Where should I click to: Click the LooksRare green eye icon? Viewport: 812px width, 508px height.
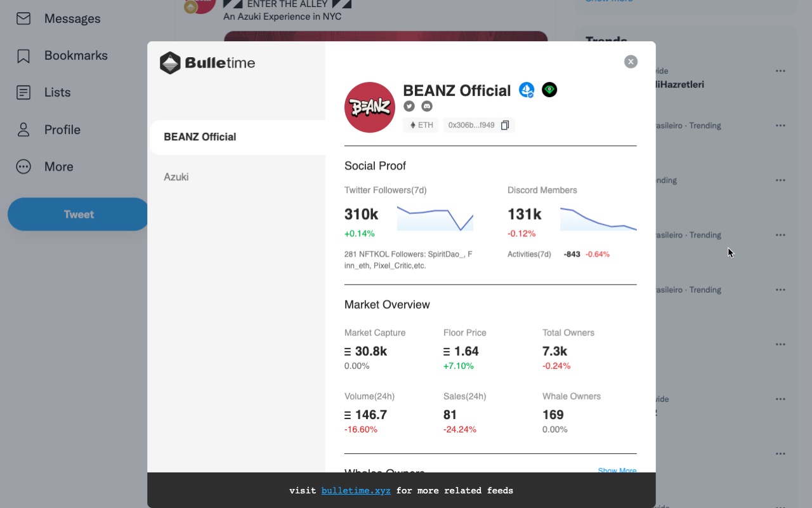(x=549, y=90)
